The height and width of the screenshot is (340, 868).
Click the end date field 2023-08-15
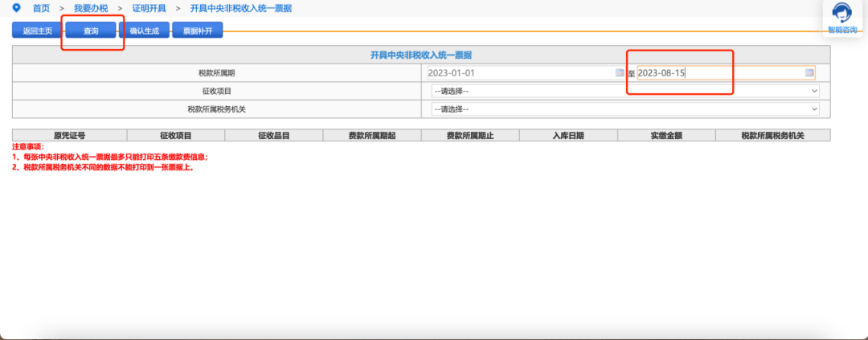click(719, 73)
